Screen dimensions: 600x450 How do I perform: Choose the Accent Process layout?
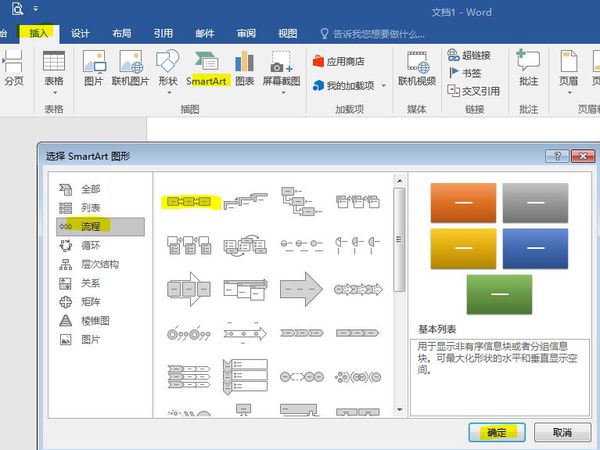coord(357,201)
